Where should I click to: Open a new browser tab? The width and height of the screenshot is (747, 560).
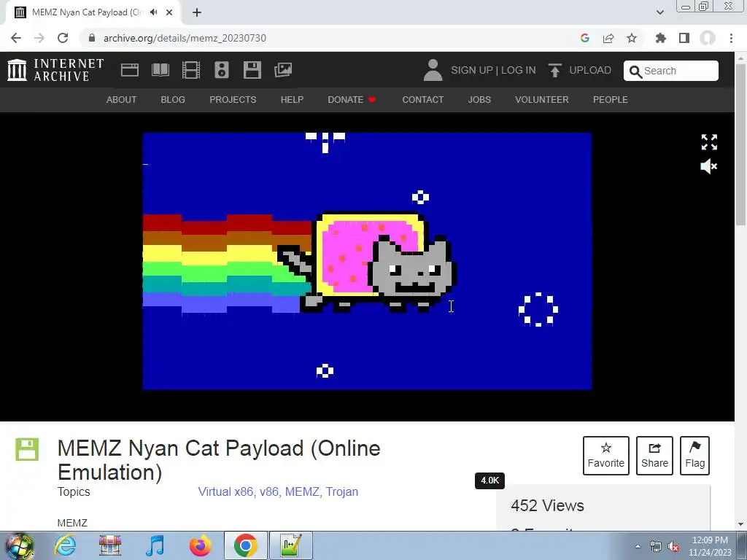click(197, 12)
